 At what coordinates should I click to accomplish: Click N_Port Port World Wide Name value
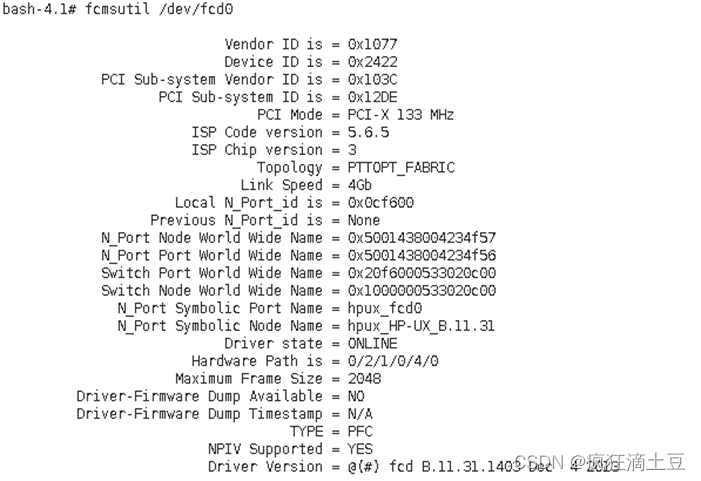pos(422,255)
